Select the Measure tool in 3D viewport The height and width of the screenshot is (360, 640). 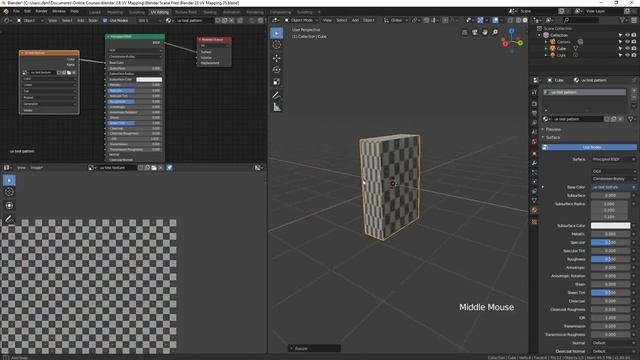tap(277, 107)
